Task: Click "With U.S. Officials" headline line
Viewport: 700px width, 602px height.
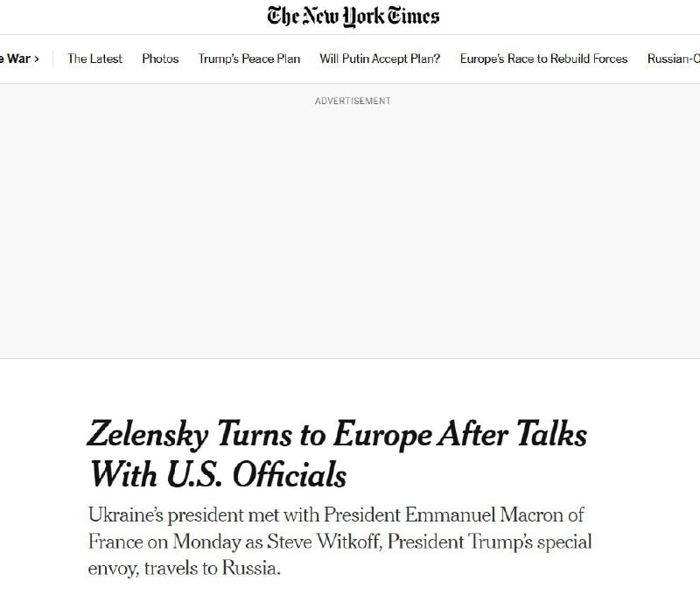Action: pos(218,475)
